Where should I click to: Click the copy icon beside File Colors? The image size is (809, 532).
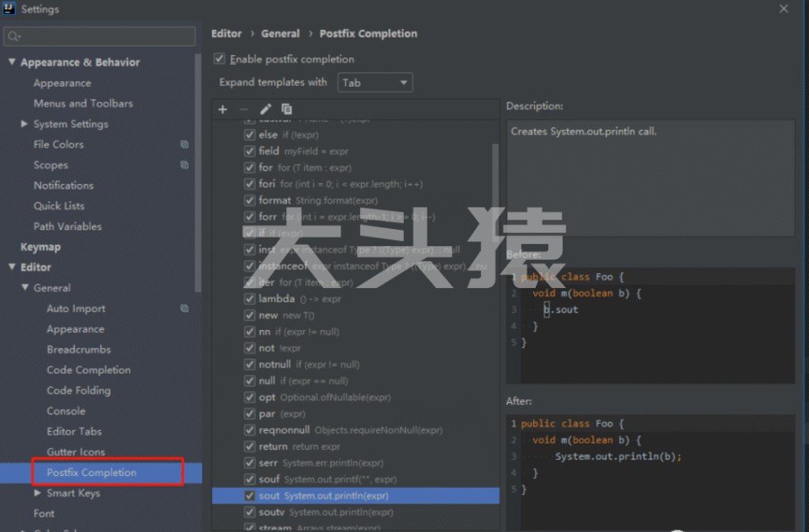point(184,144)
